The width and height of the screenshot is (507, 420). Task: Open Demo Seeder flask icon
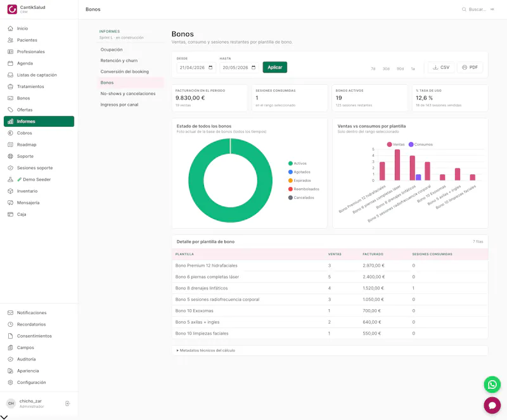pyautogui.click(x=10, y=179)
